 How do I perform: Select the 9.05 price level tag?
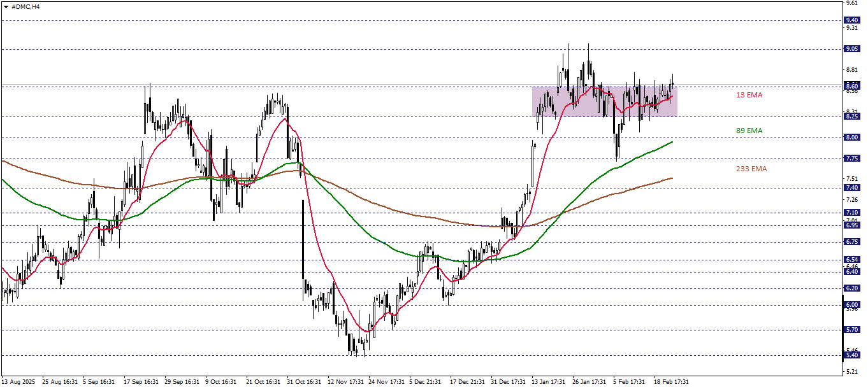click(x=851, y=49)
